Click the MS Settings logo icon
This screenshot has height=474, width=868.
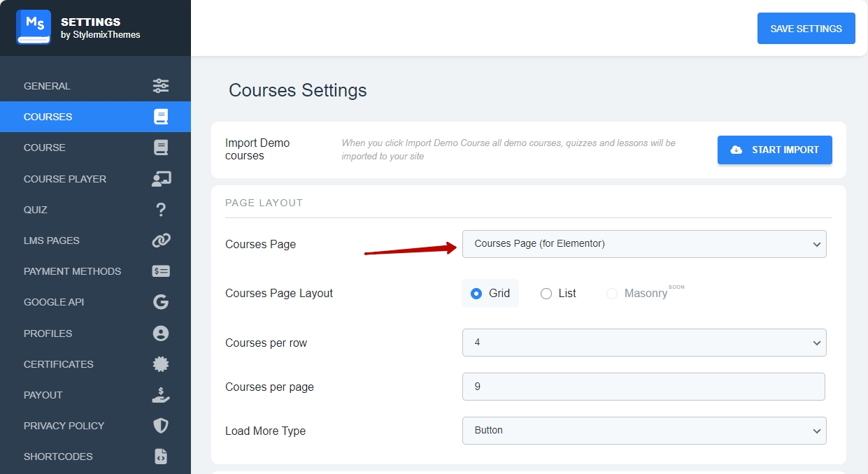point(34,28)
